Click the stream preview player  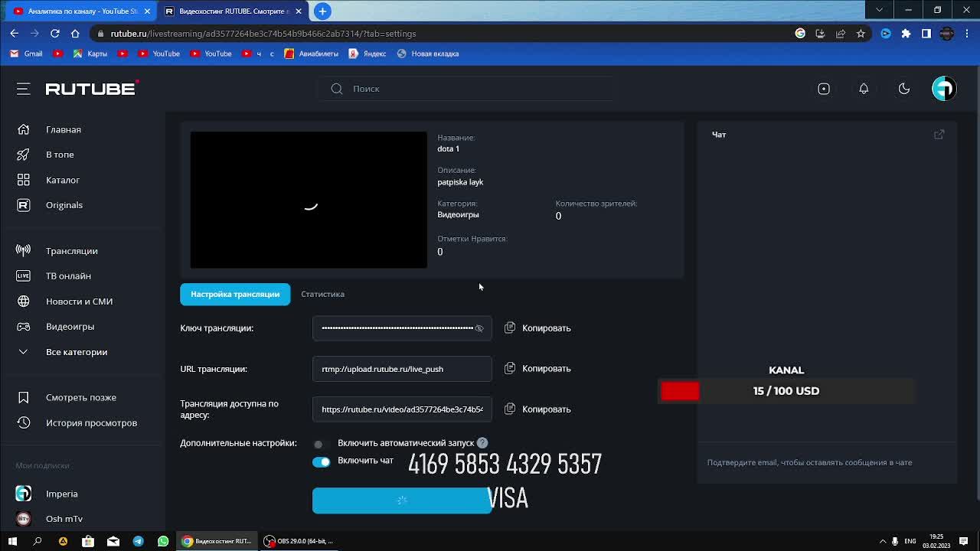click(x=309, y=200)
